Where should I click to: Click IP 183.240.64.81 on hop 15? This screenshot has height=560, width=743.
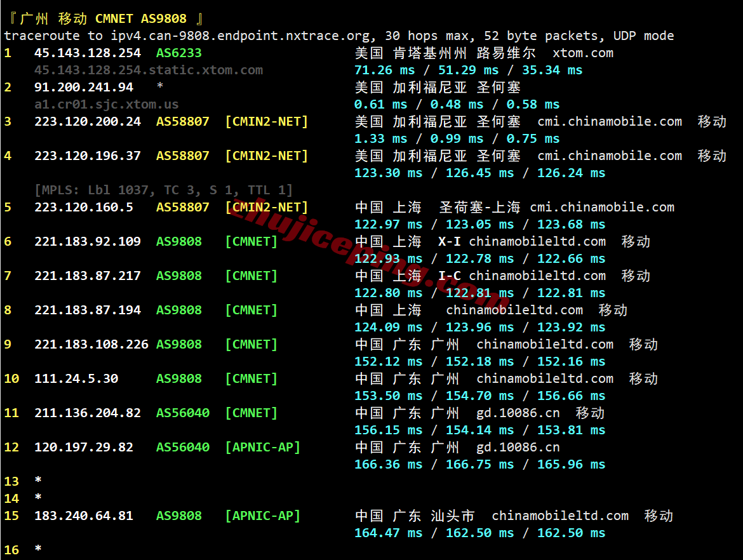[x=84, y=516]
